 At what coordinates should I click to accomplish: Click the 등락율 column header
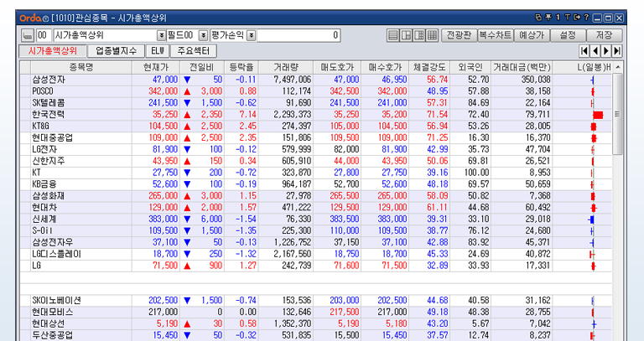pyautogui.click(x=241, y=67)
